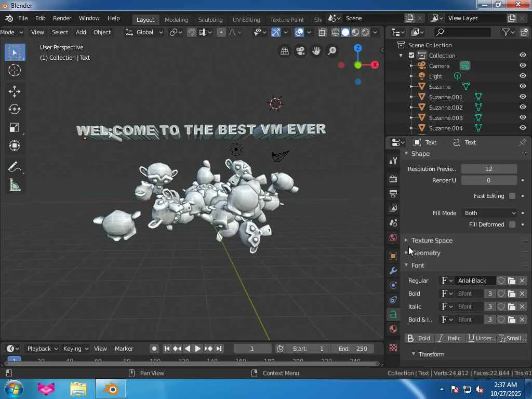This screenshot has height=399, width=532.
Task: Click the X unlink button for Regular font
Action: tap(522, 281)
